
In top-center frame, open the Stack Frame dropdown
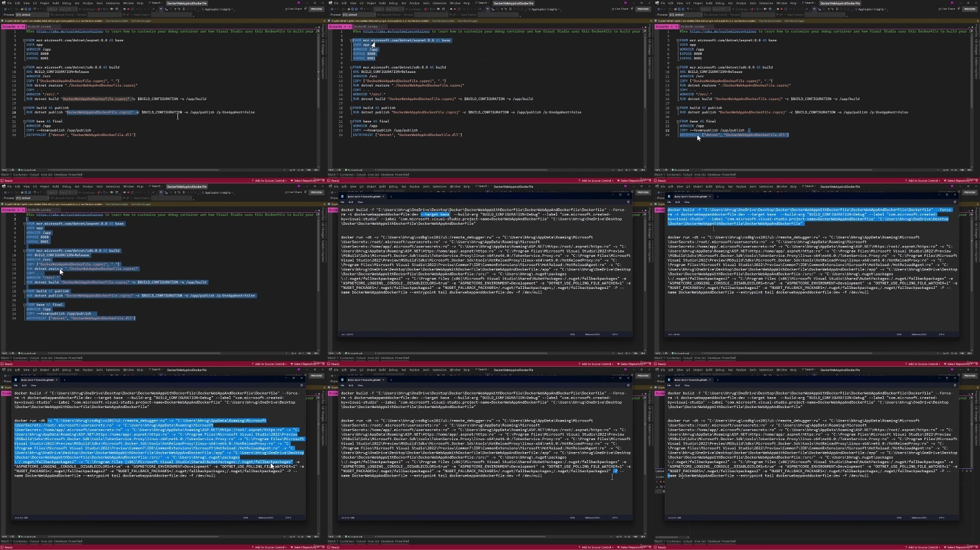point(498,15)
